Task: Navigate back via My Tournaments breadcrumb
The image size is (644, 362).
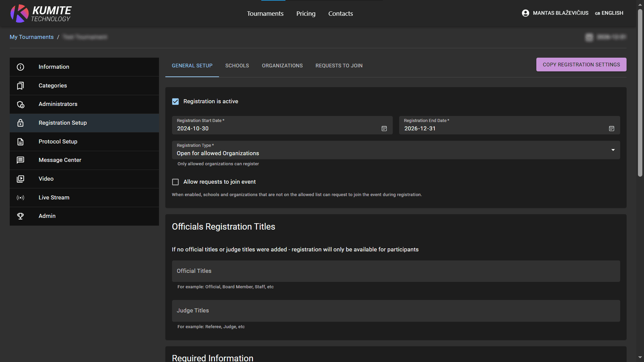Action: click(32, 37)
